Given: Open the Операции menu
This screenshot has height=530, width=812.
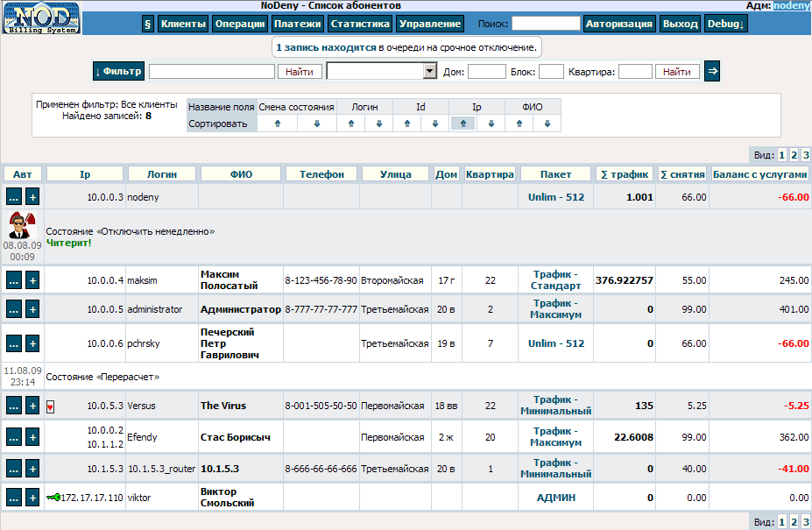Looking at the screenshot, I should [x=240, y=24].
